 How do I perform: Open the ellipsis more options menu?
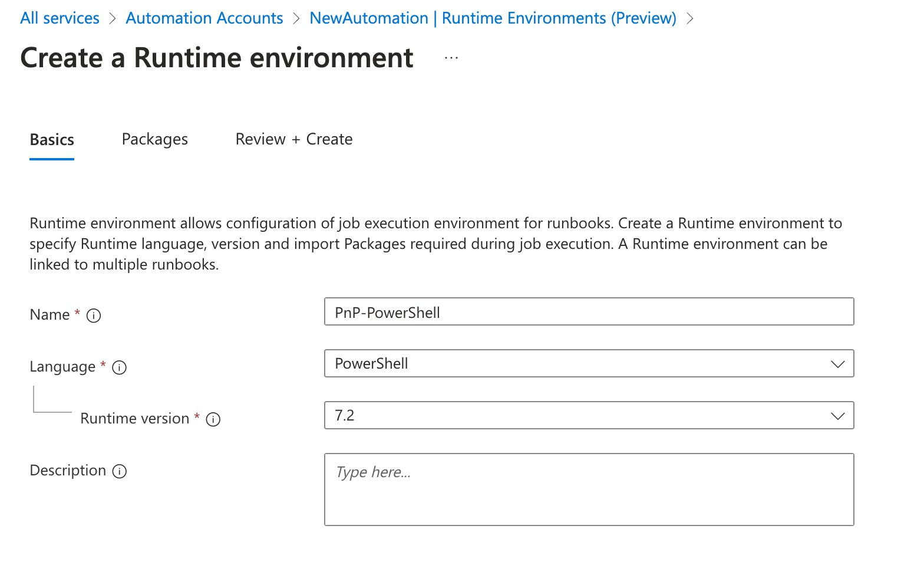coord(451,58)
